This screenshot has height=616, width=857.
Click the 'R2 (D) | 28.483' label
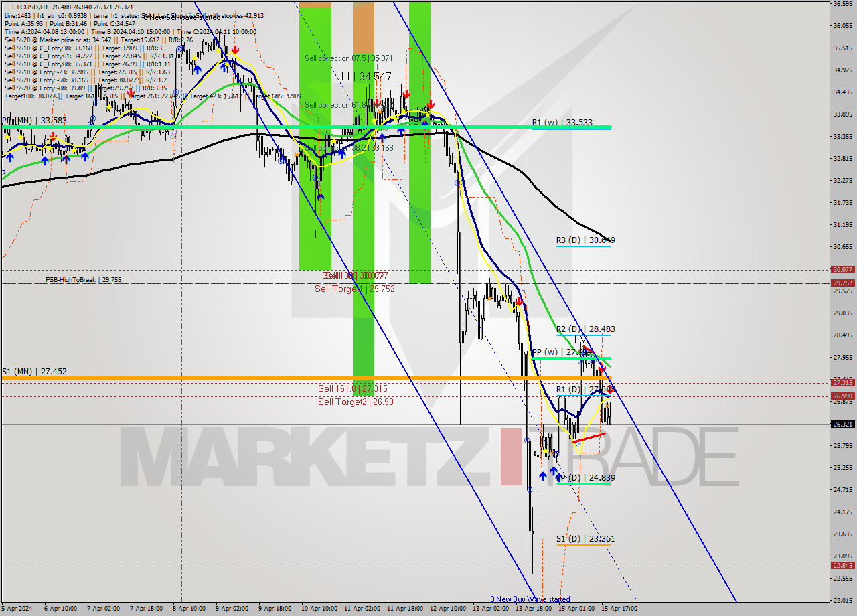point(585,329)
